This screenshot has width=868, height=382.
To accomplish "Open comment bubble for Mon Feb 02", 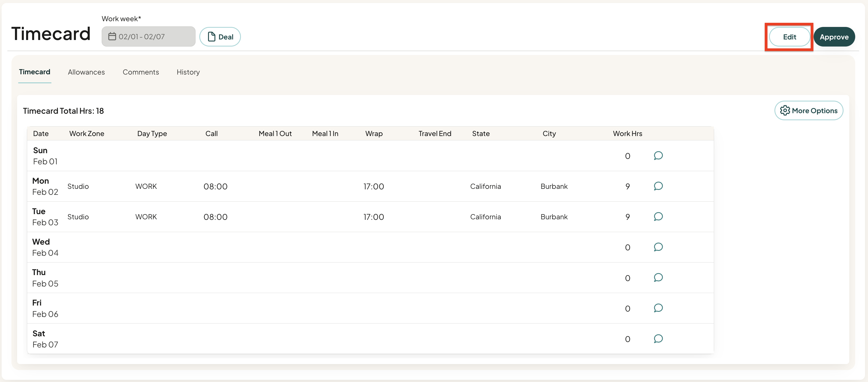I will tap(658, 186).
